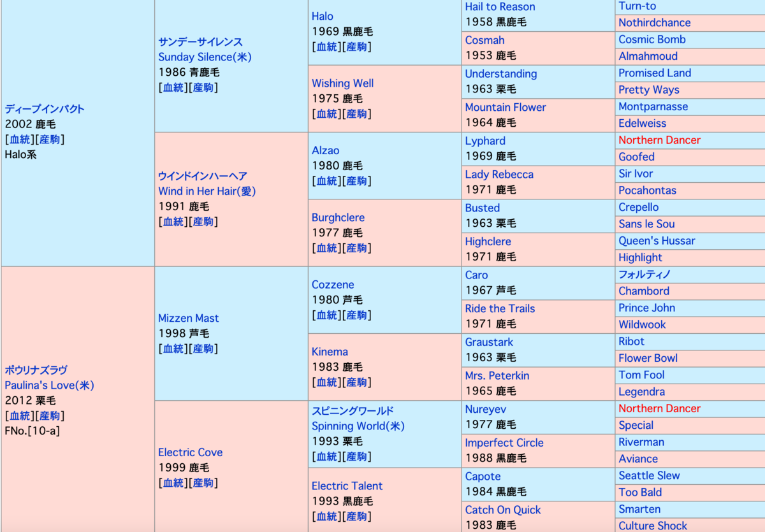Screen dimensions: 765x532
Task: Open Pretty Ways link
Action: 649,90
